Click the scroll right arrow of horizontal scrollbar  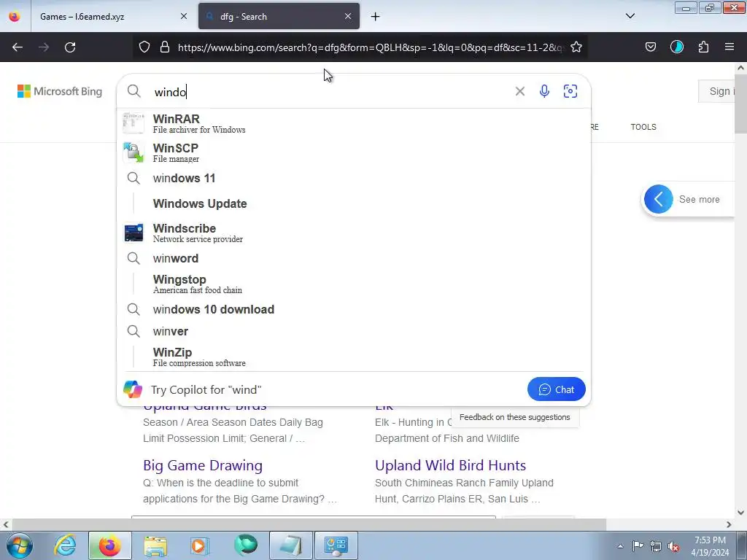tap(729, 524)
